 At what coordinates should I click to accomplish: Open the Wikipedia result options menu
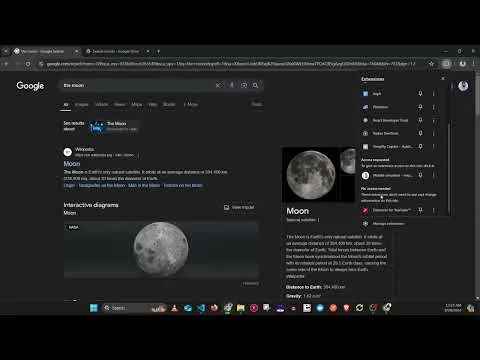pos(138,155)
